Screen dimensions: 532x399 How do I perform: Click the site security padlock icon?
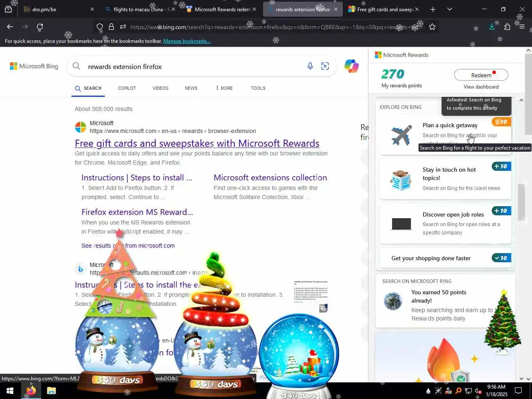[x=111, y=27]
